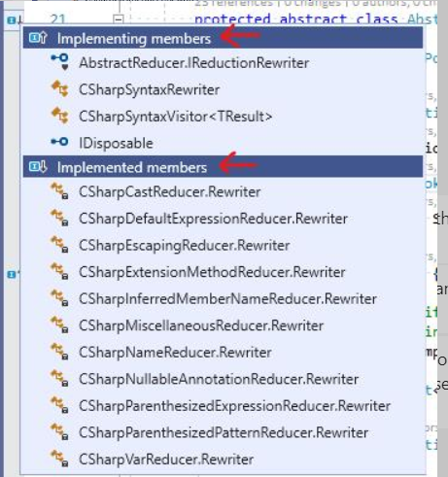Image resolution: width=448 pixels, height=477 pixels.
Task: Collapse the outlining box on line 21
Action: pyautogui.click(x=119, y=19)
